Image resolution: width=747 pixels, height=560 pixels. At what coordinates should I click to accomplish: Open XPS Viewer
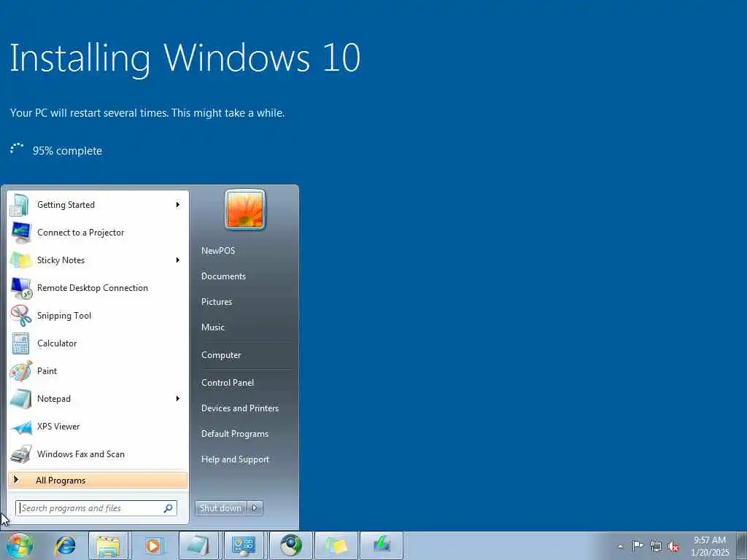point(98,426)
